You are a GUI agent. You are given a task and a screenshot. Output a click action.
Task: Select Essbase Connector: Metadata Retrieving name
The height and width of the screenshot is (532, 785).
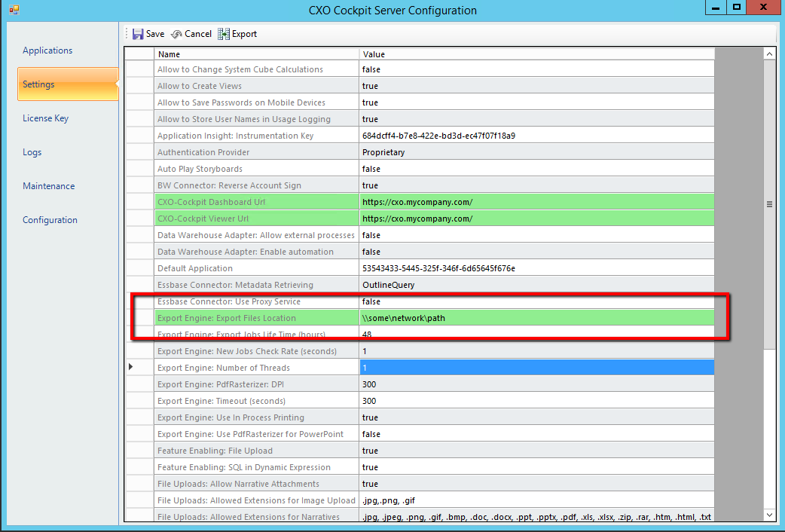tap(256, 285)
